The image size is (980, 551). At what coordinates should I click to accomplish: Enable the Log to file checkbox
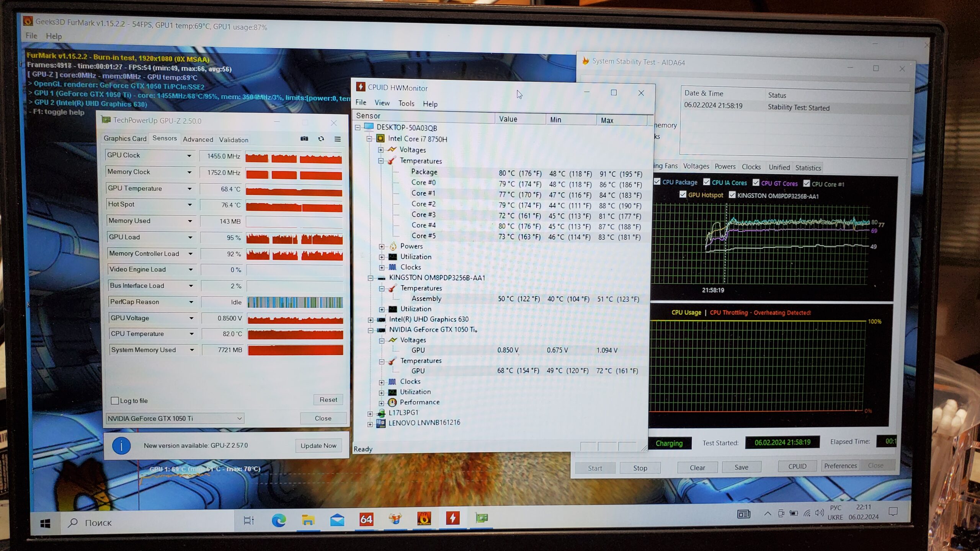114,401
